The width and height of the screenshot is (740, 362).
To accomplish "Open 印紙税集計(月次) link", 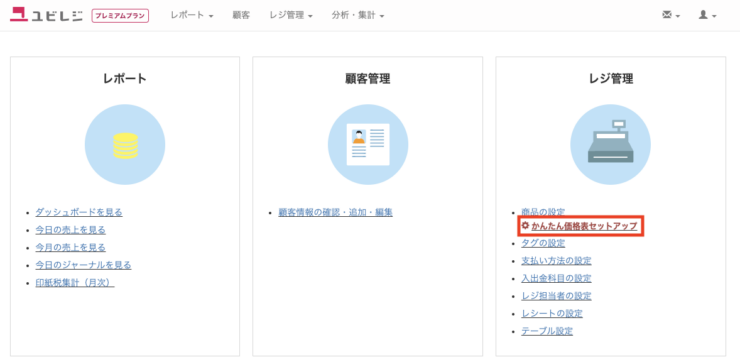I will [x=75, y=283].
